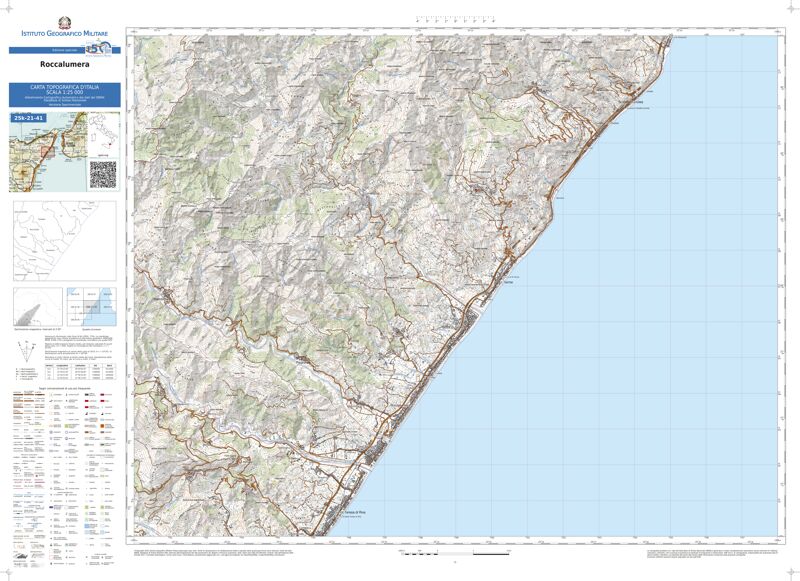Click the administrative boundaries diagram
Image resolution: width=800 pixels, height=581 pixels.
[x=63, y=241]
